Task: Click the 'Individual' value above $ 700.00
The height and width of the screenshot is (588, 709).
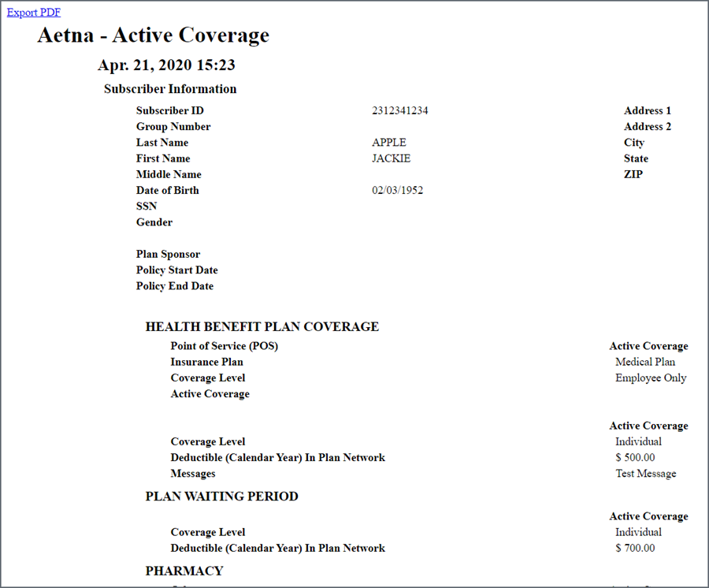Action: (638, 532)
